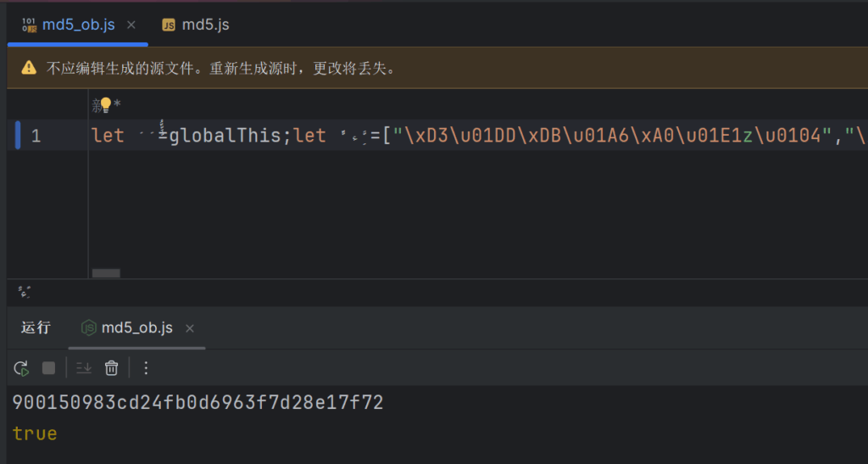This screenshot has width=868, height=464.
Task: Select the md5_ob.js run configuration tab
Action: tap(136, 327)
